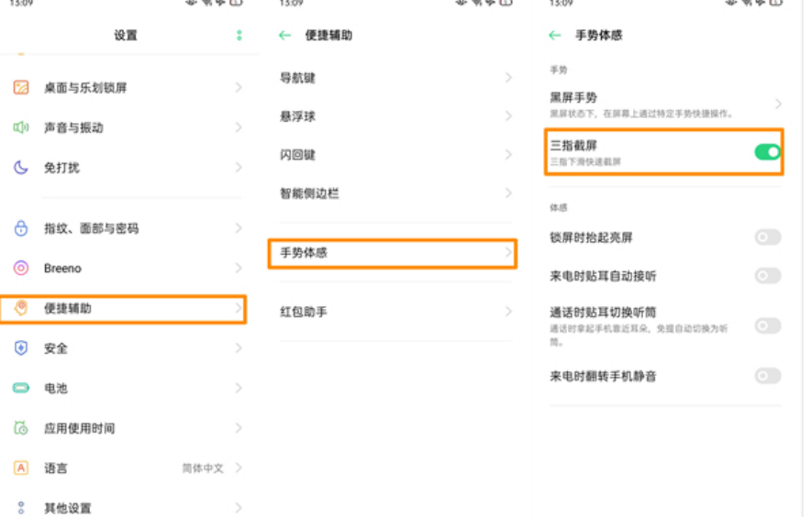Tap the Breeno assistant icon
This screenshot has width=812, height=517.
pyautogui.click(x=21, y=269)
